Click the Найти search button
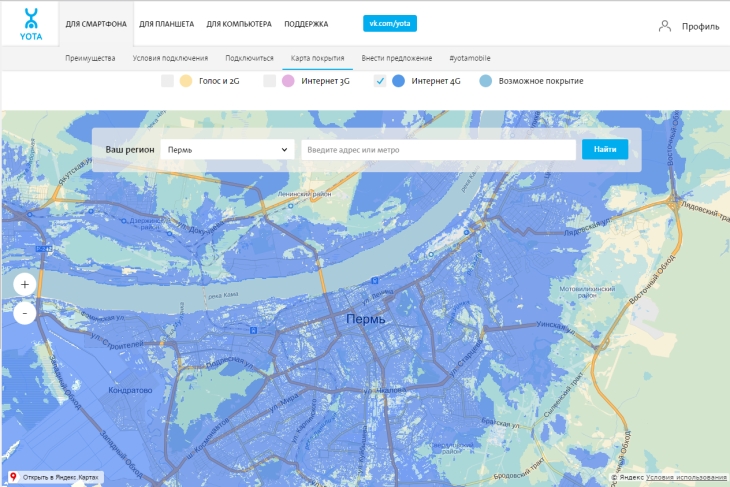This screenshot has height=487, width=730. pos(605,149)
